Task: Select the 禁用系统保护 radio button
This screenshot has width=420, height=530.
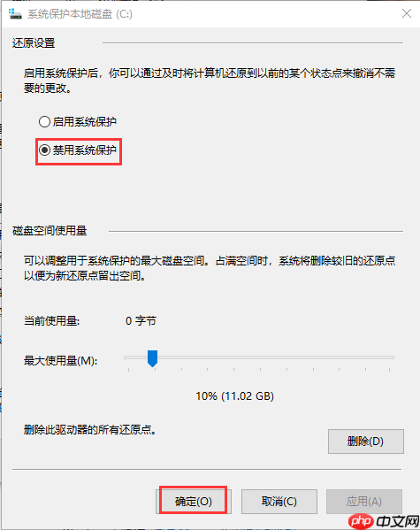Action: click(44, 150)
